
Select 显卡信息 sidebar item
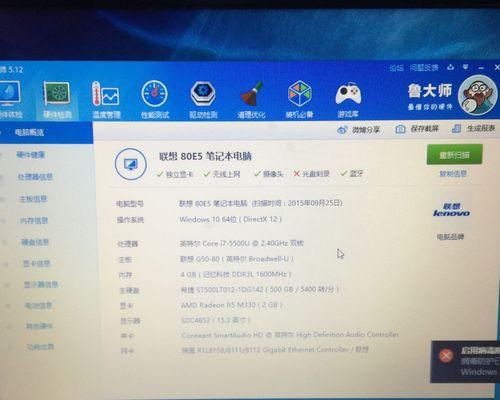click(x=36, y=264)
